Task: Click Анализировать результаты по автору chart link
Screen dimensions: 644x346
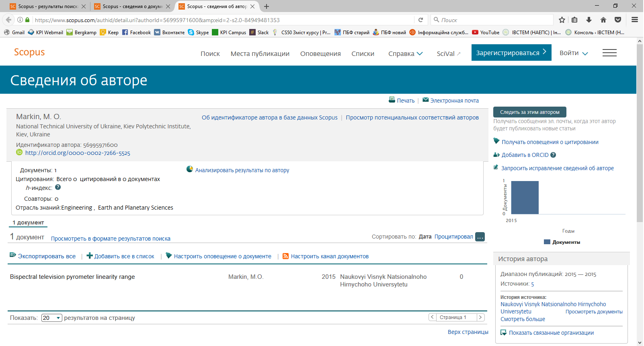Action: [x=238, y=170]
